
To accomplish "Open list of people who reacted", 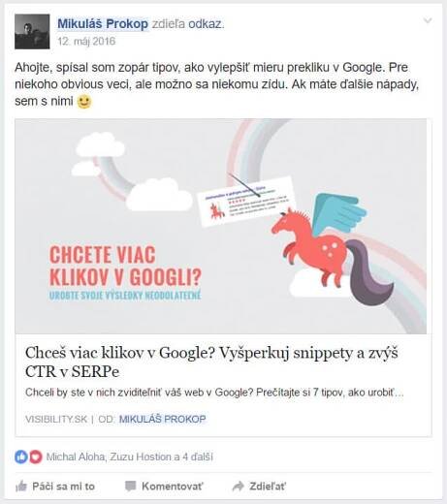I will click(x=130, y=457).
